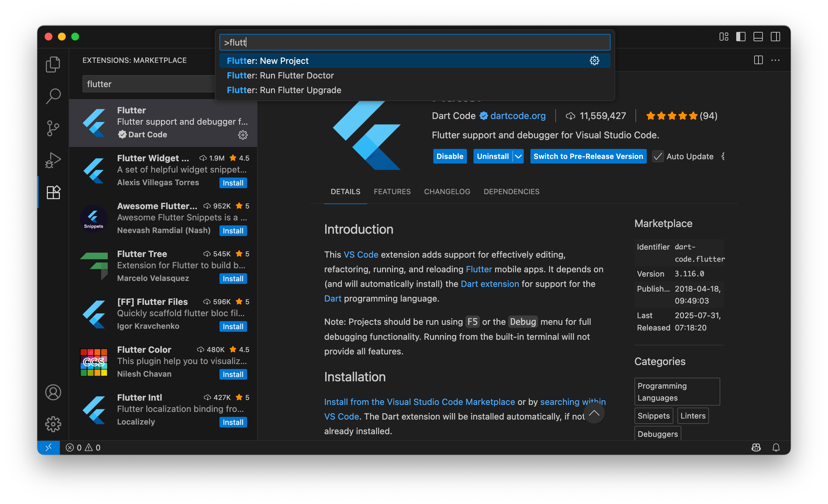Click the Programming Languages category tag
This screenshot has width=828, height=504.
click(x=677, y=391)
